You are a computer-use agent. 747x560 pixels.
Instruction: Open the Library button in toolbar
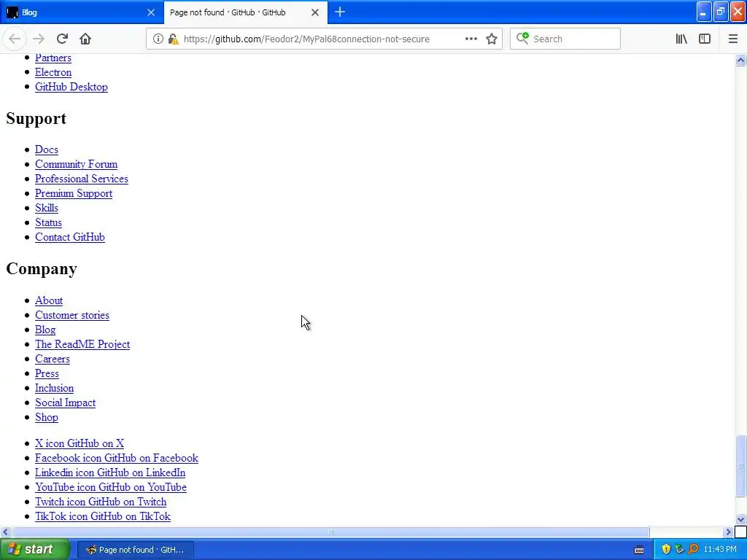(681, 39)
